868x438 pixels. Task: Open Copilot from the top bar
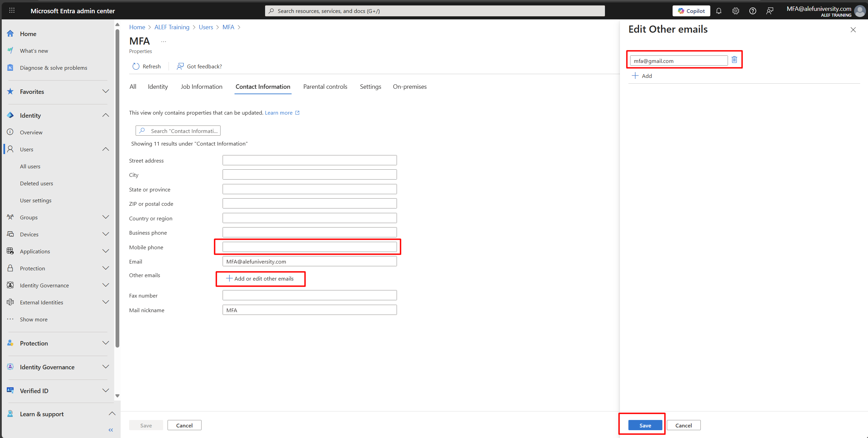[691, 11]
